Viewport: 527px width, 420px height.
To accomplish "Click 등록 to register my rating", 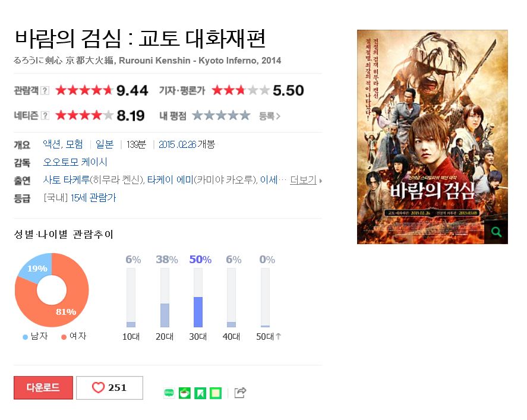I will pos(269,116).
